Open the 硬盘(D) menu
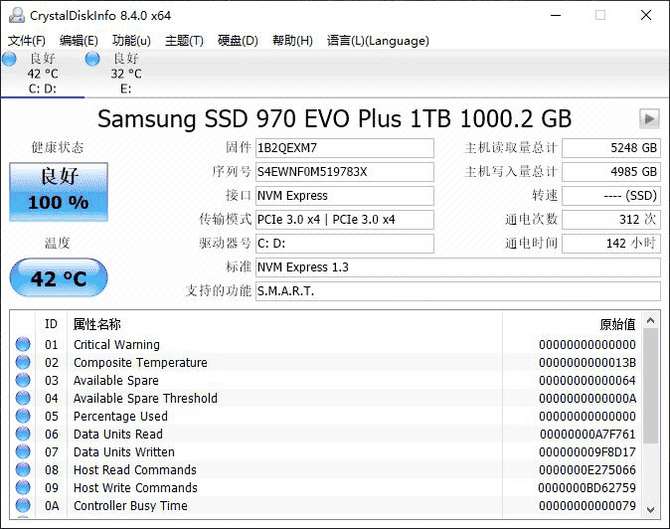The image size is (670, 529). click(238, 41)
